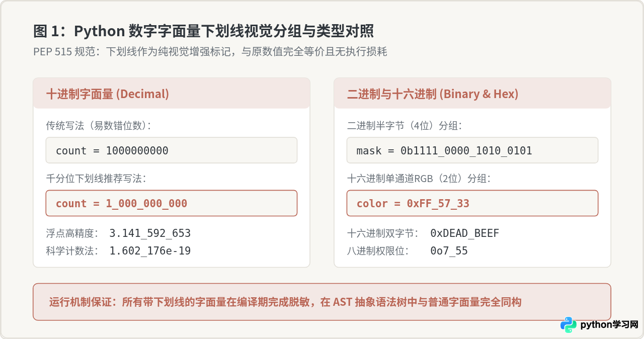The image size is (644, 339).
Task: Click the label '八进制权限位:'
Action: [x=378, y=251]
